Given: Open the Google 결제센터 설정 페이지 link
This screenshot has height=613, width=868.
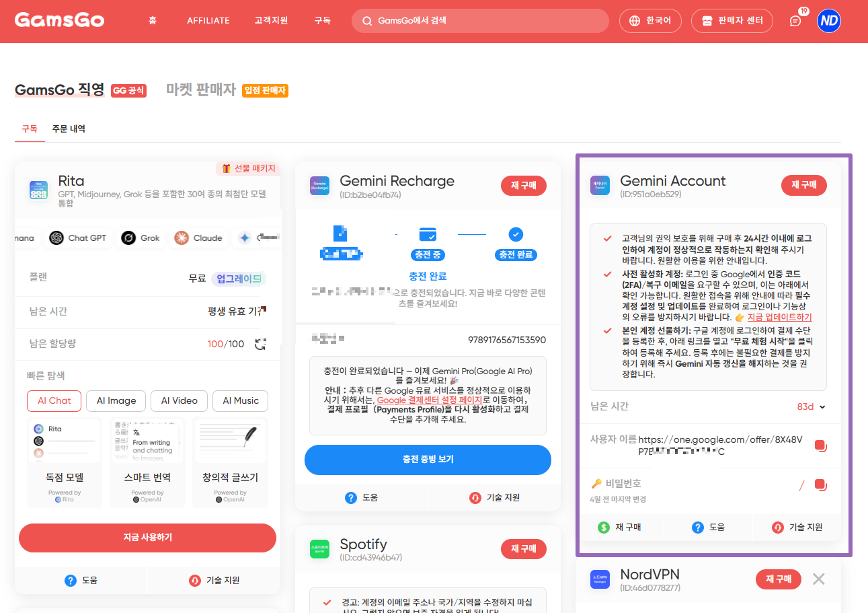Looking at the screenshot, I should (x=429, y=400).
